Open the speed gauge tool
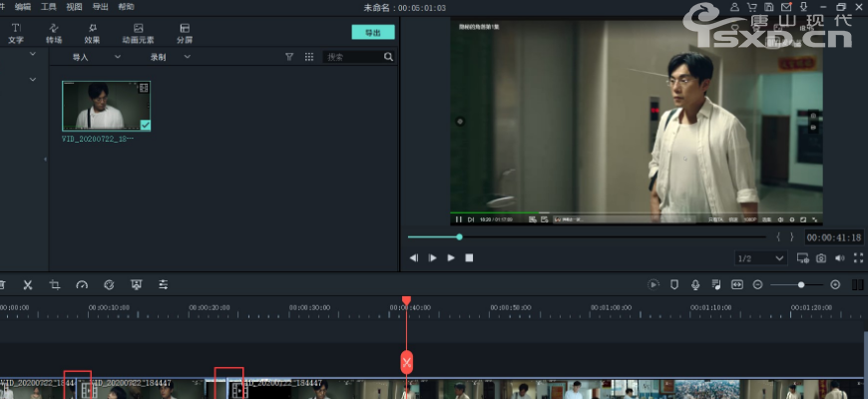This screenshot has height=399, width=868. click(82, 285)
